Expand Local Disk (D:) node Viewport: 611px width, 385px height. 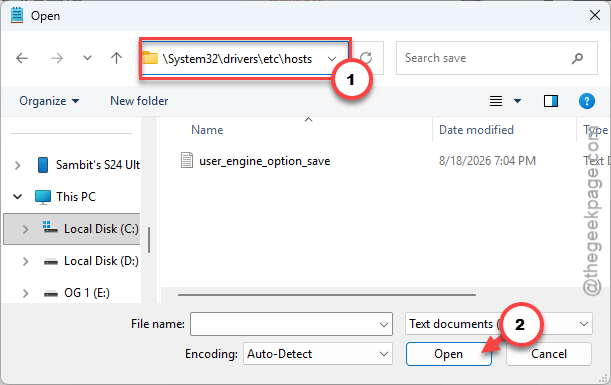pos(25,261)
